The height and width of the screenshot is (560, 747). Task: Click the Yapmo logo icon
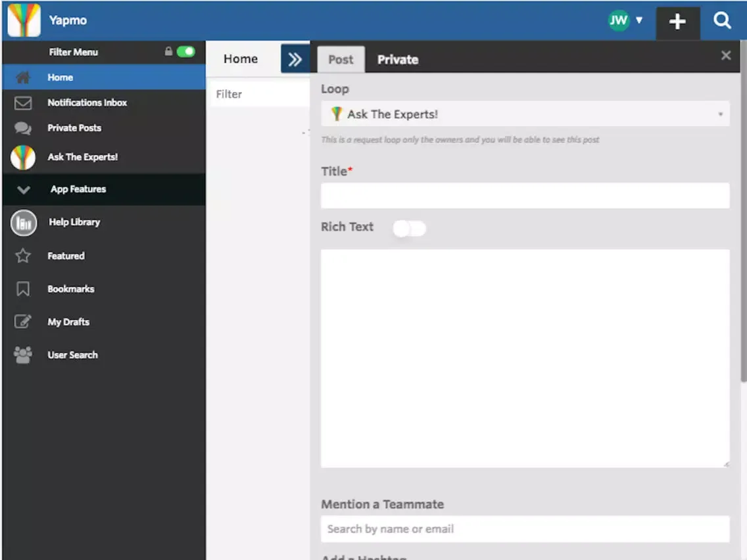pyautogui.click(x=24, y=20)
